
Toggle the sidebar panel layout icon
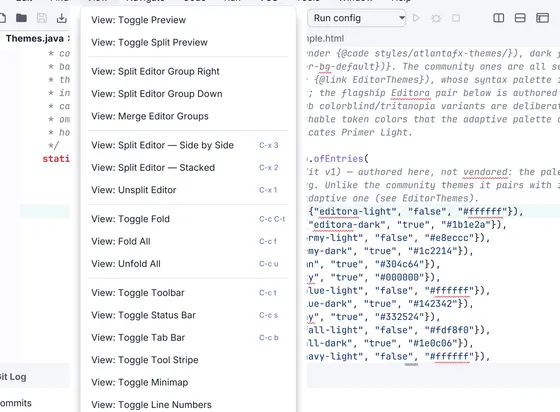coord(542,18)
